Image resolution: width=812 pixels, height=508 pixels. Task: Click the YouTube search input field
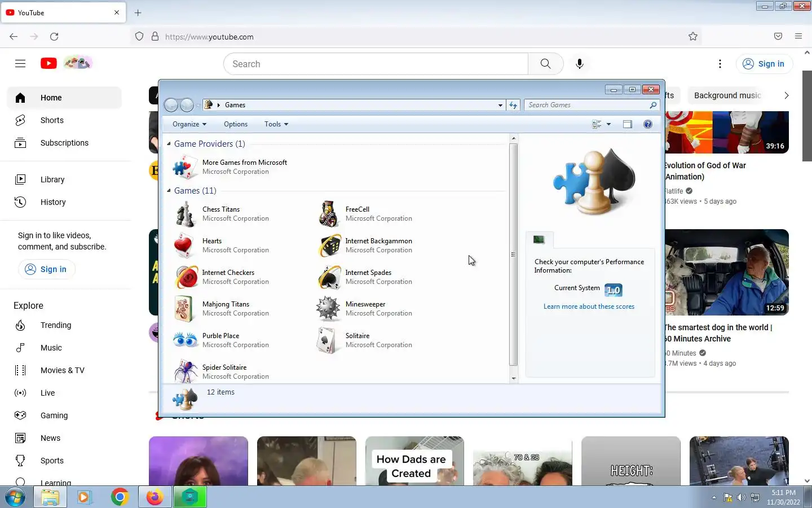[x=376, y=64]
